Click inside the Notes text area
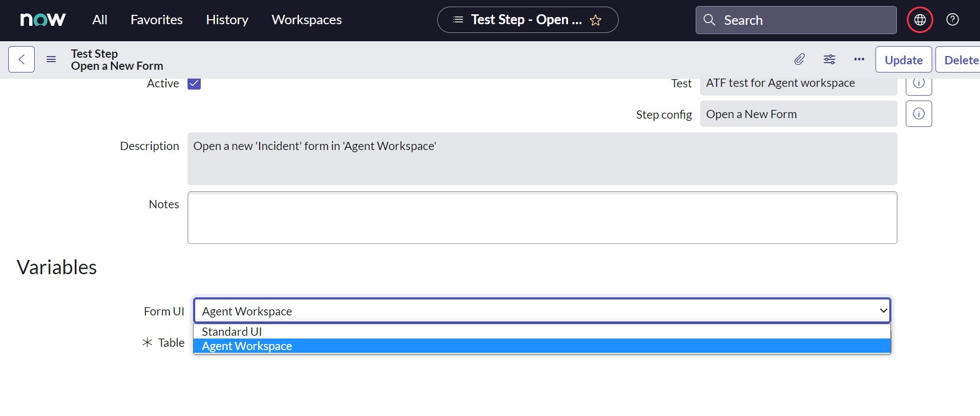The width and height of the screenshot is (980, 416). [x=542, y=218]
